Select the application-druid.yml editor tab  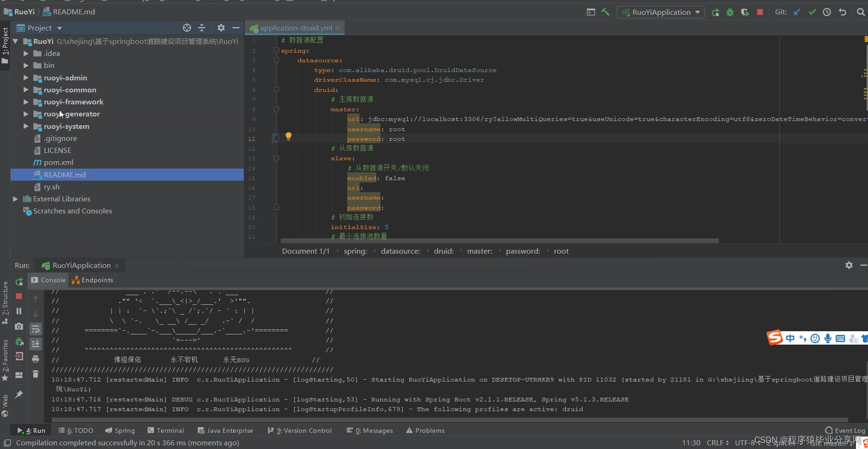tap(295, 28)
